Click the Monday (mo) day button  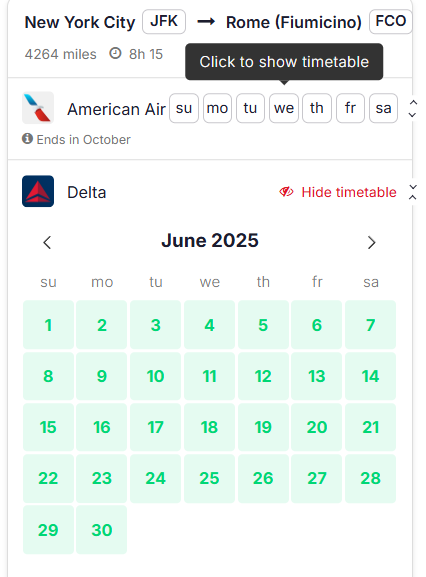[217, 108]
